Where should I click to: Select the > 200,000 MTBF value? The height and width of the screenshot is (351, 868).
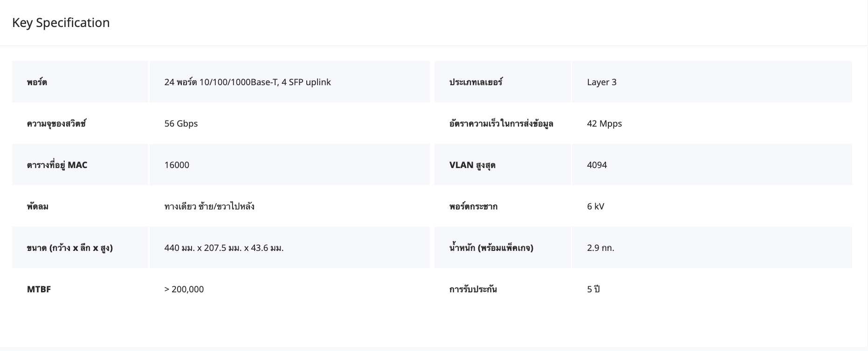tap(184, 289)
